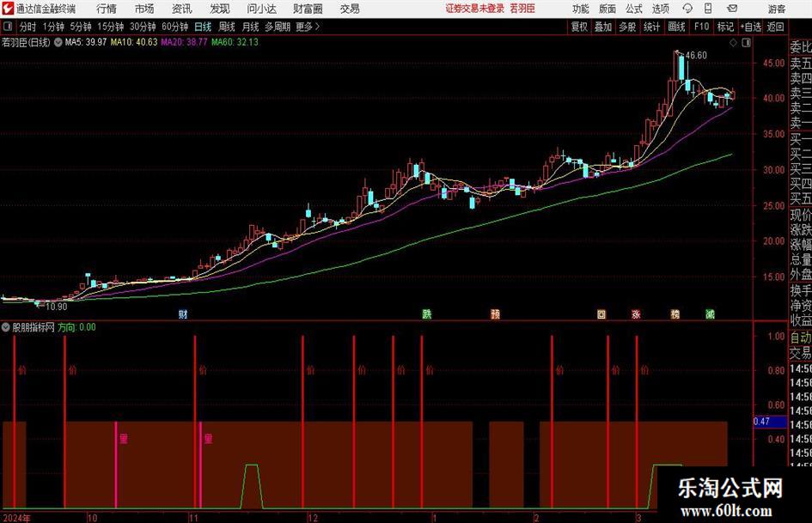Open the 问小达 menu
Screen dimensions: 812x523
(261, 9)
